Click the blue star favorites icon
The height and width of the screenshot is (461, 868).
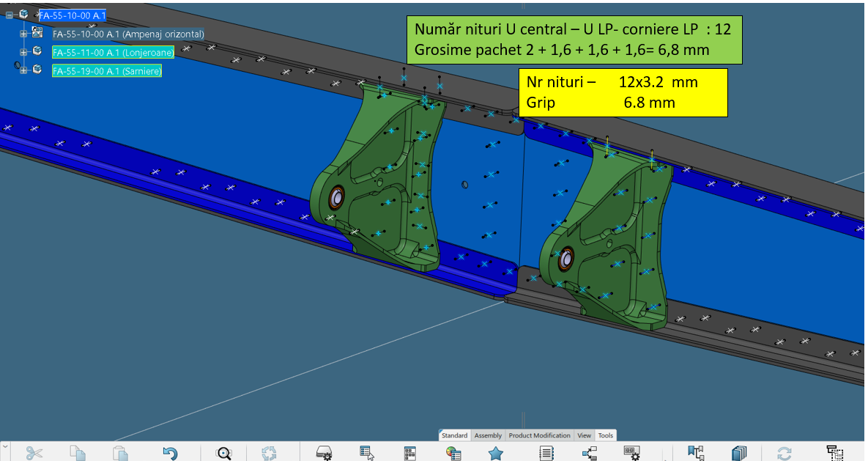click(496, 453)
